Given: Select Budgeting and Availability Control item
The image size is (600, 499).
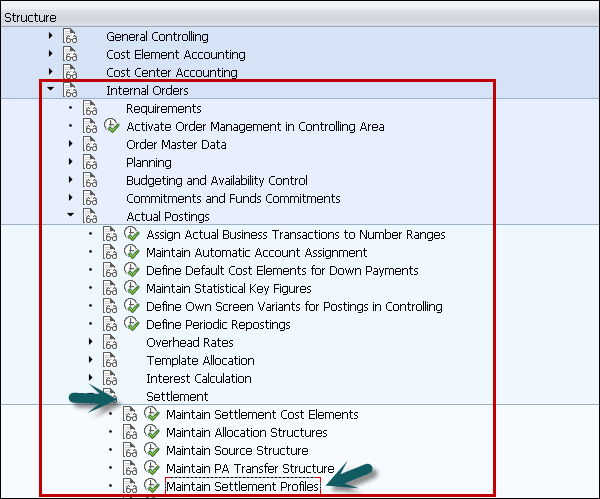Looking at the screenshot, I should click(x=216, y=181).
